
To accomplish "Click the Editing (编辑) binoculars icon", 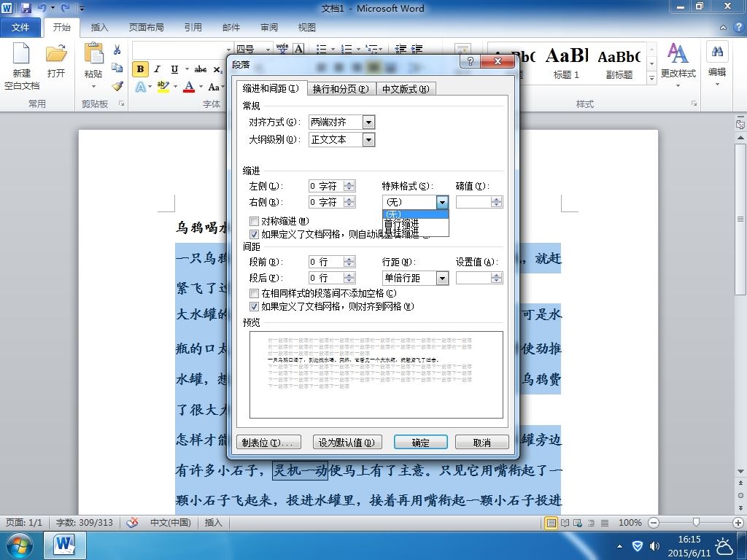I will pos(718,52).
